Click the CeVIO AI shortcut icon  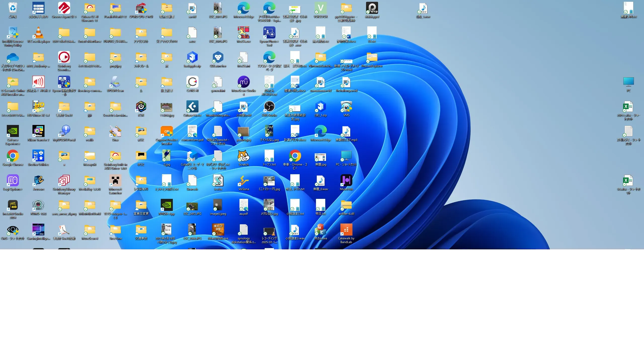pos(192,82)
